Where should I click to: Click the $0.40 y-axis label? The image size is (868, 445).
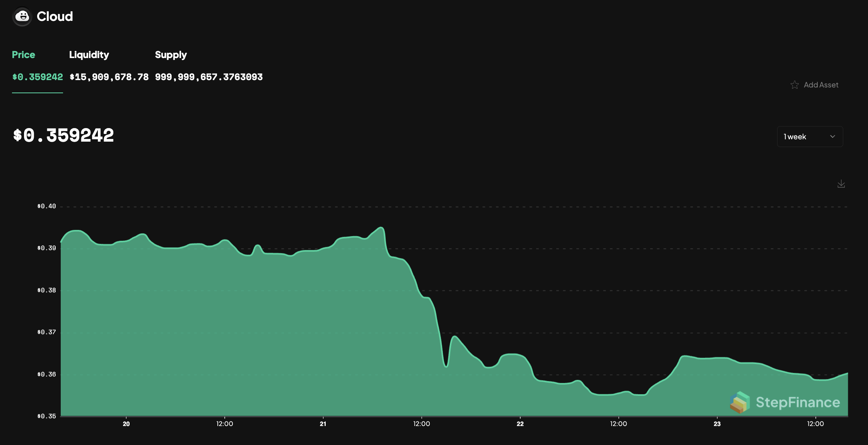coord(46,206)
